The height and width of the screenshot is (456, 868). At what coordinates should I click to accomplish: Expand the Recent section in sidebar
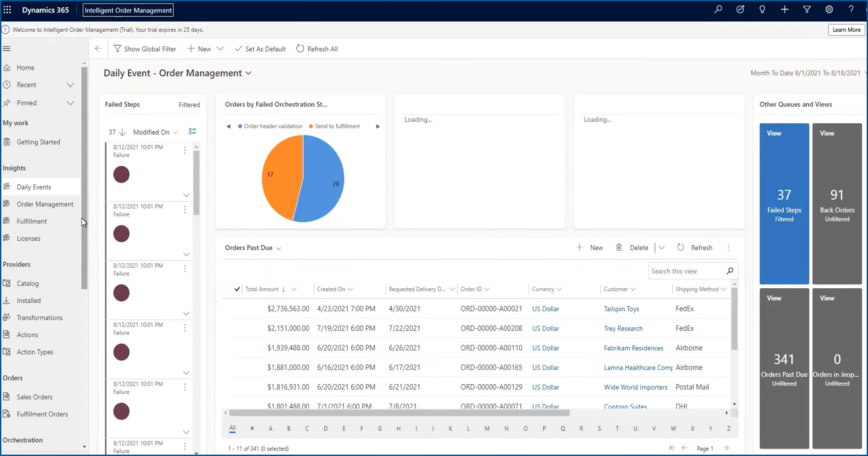point(70,85)
